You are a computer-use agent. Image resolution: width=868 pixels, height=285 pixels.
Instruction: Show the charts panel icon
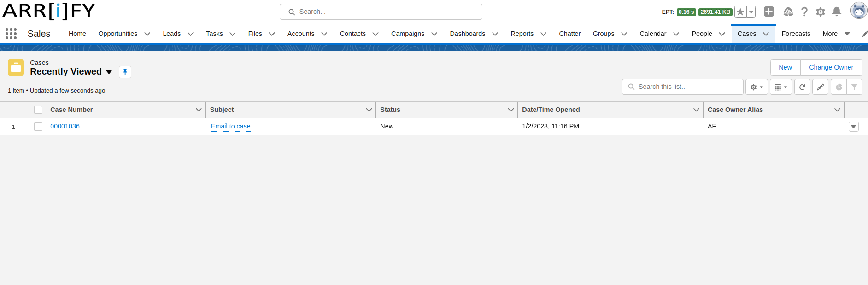coord(839,87)
